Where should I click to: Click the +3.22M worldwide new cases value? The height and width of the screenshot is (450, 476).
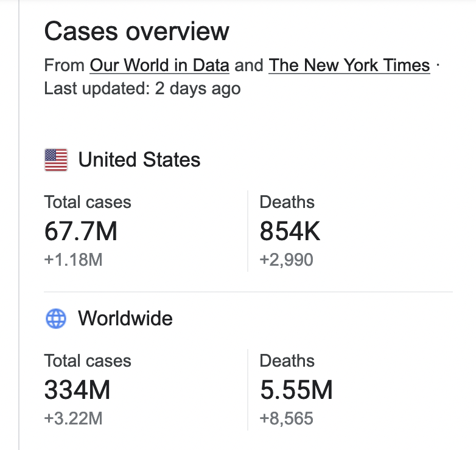pyautogui.click(x=73, y=419)
